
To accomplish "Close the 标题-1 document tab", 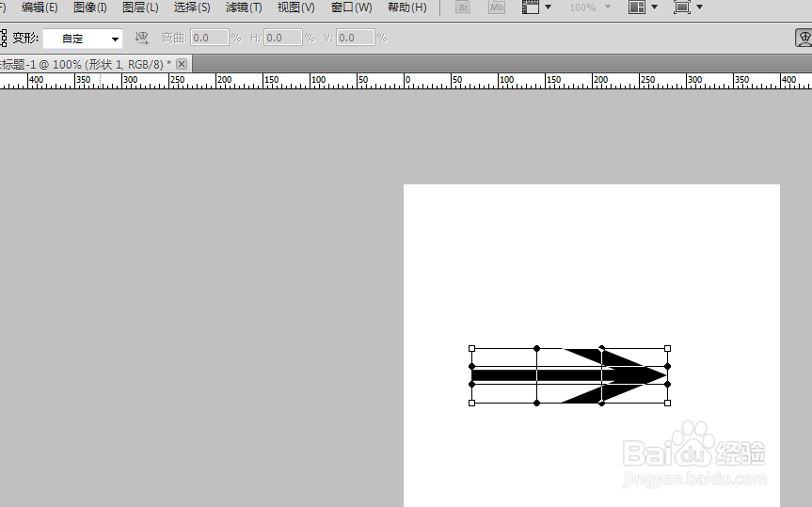I will click(x=182, y=64).
